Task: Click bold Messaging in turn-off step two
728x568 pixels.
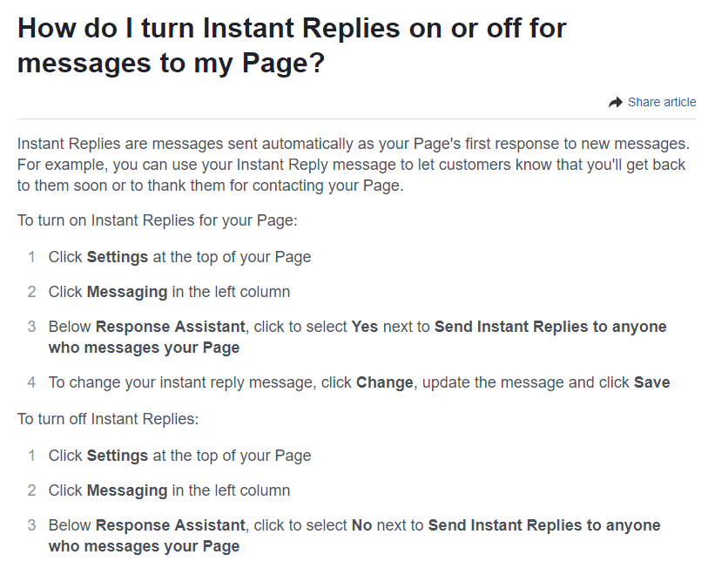Action: click(127, 491)
